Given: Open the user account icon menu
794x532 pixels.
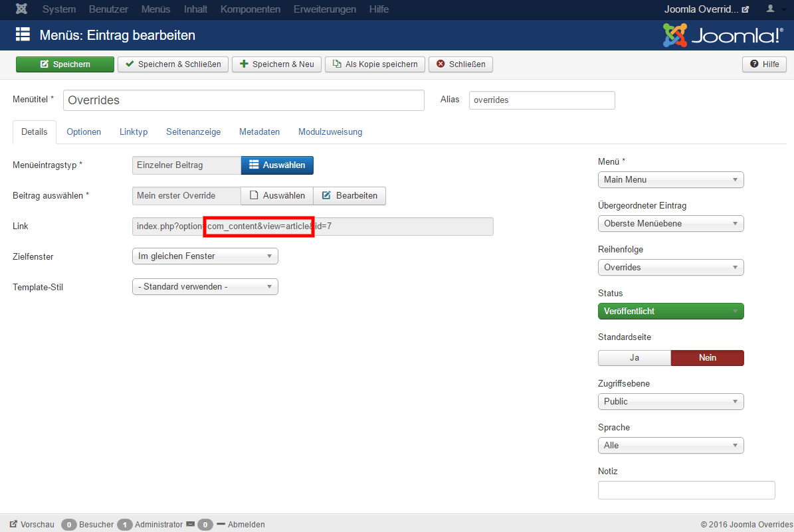Looking at the screenshot, I should pos(770,9).
